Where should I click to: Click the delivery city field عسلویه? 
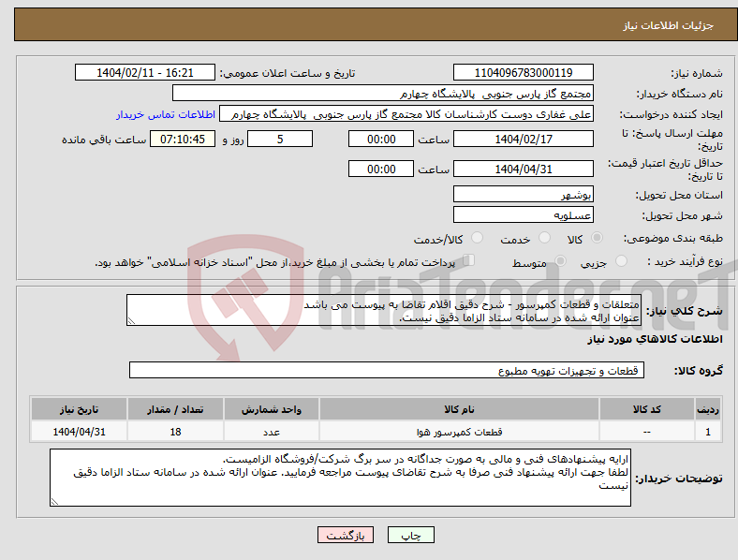(523, 214)
